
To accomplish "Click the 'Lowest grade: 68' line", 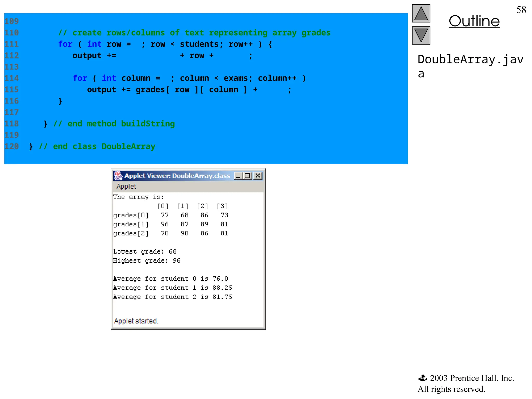I will (x=145, y=252).
